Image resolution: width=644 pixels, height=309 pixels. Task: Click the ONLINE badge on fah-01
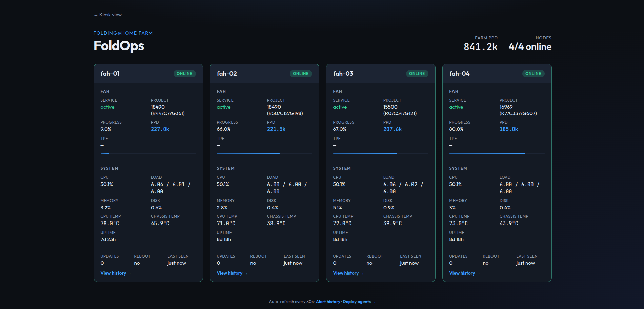pos(184,74)
